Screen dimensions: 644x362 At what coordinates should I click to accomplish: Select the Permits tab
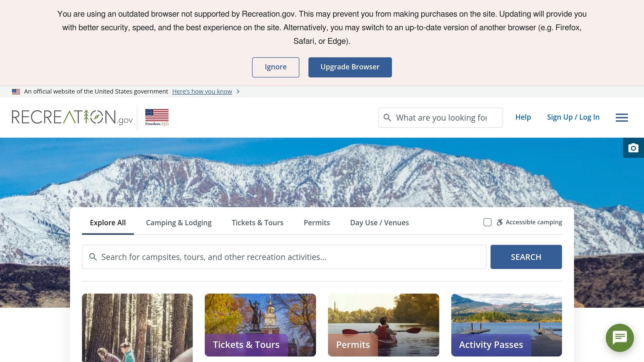pyautogui.click(x=317, y=223)
